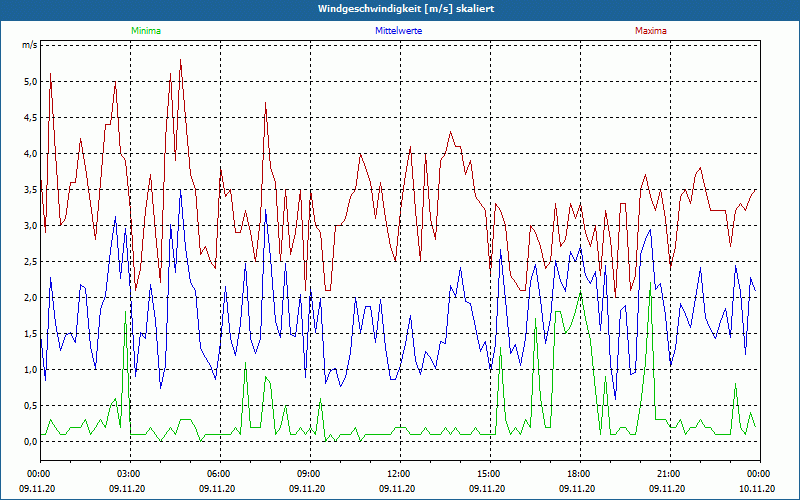Image resolution: width=800 pixels, height=500 pixels.
Task: Click the blue Mittelwerte legend label
Action: (x=398, y=31)
